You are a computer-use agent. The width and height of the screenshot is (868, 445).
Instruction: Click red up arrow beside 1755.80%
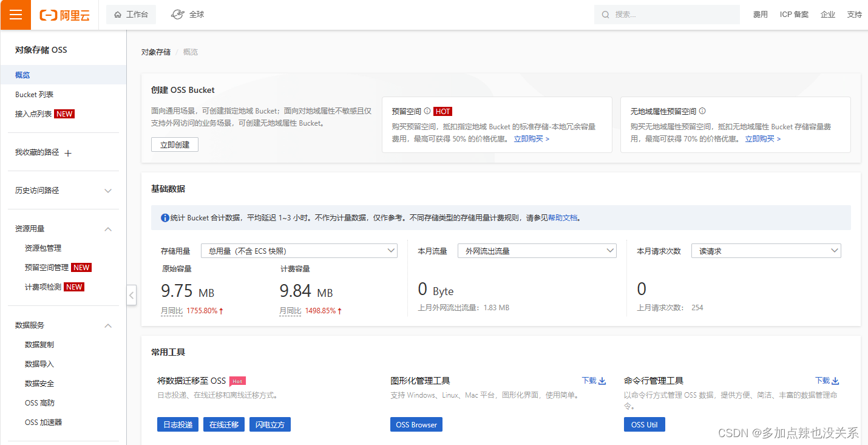pos(221,311)
